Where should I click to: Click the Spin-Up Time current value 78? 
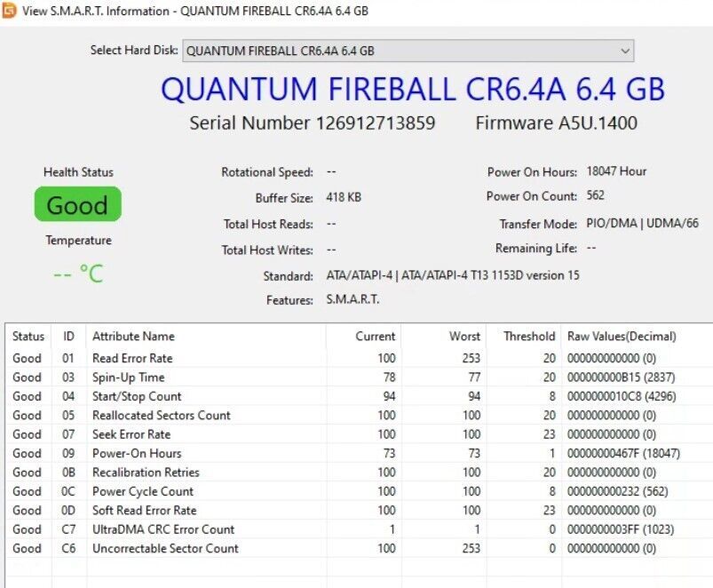click(389, 377)
